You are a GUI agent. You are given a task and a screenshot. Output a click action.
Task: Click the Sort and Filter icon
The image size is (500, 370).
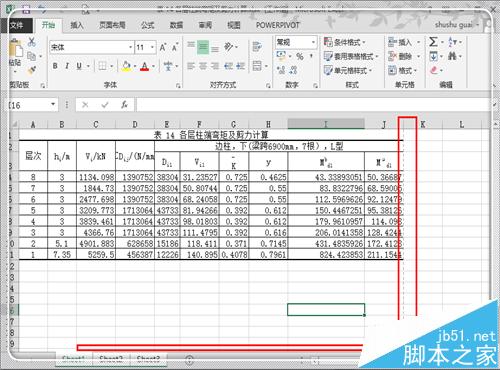pyautogui.click(x=452, y=42)
